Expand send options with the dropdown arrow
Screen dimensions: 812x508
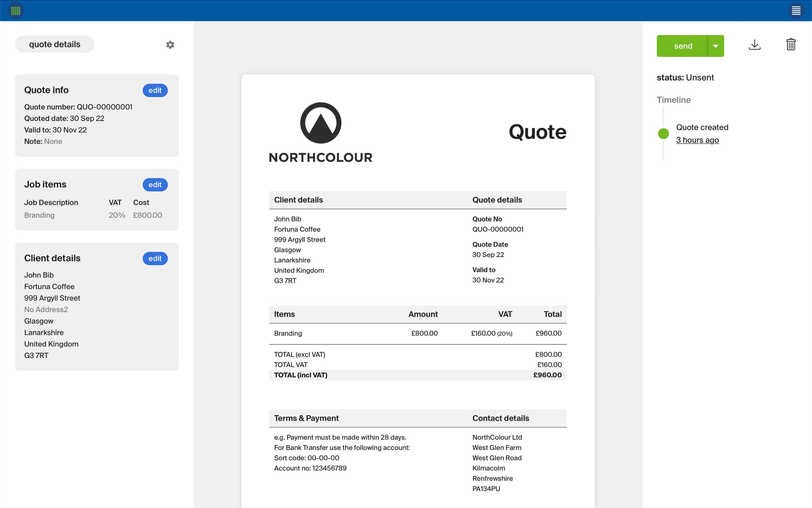pyautogui.click(x=716, y=46)
